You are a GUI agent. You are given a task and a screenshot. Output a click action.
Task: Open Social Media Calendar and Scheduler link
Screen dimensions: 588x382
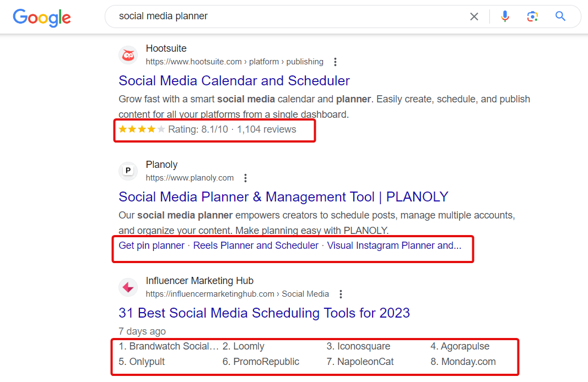[x=234, y=80]
